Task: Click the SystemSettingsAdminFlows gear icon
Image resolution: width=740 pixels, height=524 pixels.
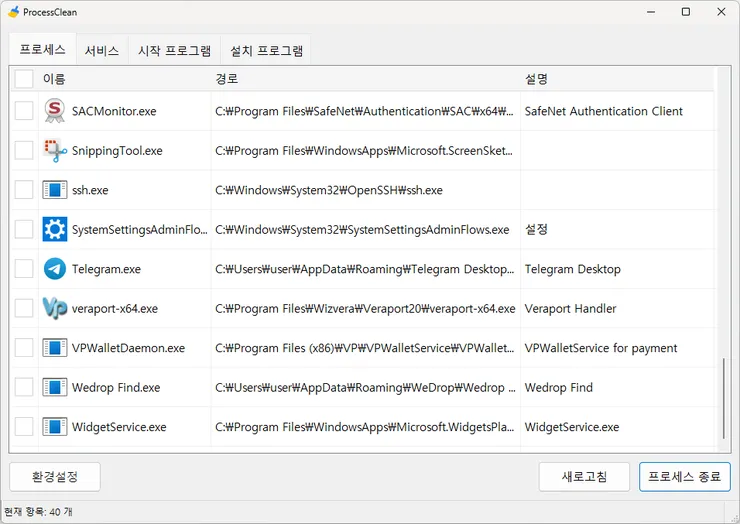Action: [x=55, y=229]
